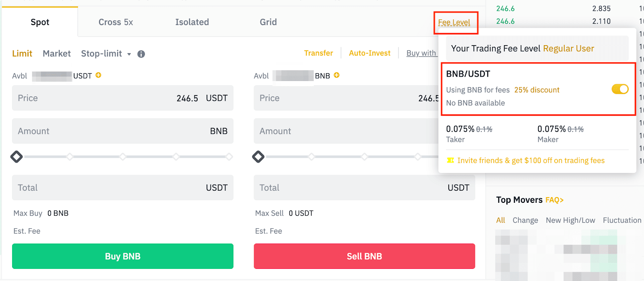Image resolution: width=644 pixels, height=281 pixels.
Task: Expand the Stop-limit dropdown arrow
Action: pyautogui.click(x=129, y=54)
